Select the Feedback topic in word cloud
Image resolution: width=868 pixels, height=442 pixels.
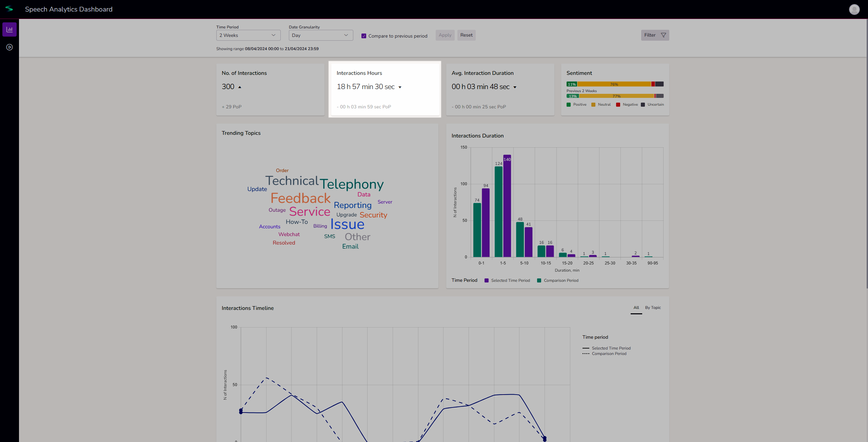(300, 198)
